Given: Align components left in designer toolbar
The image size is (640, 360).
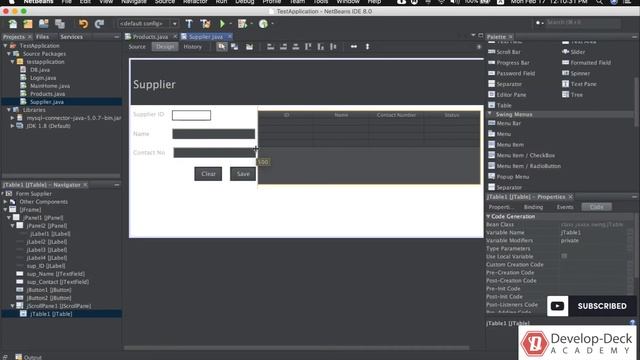Looking at the screenshot, I should [270, 47].
